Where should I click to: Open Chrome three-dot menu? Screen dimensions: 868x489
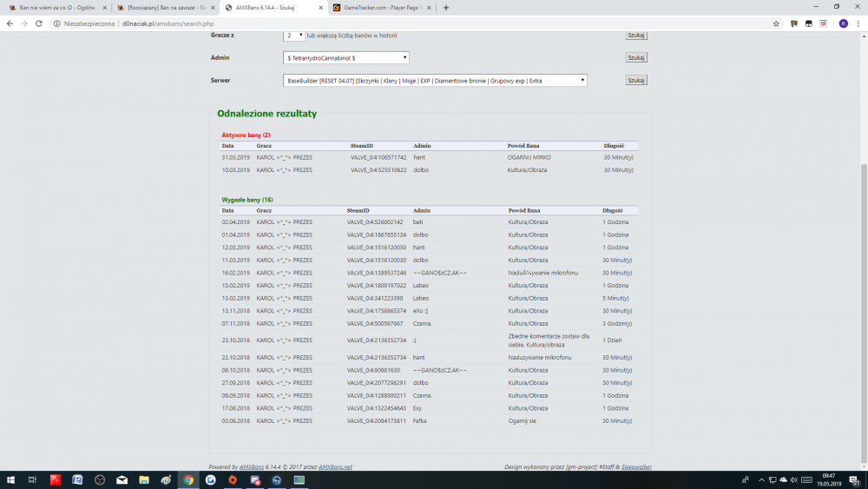[858, 23]
